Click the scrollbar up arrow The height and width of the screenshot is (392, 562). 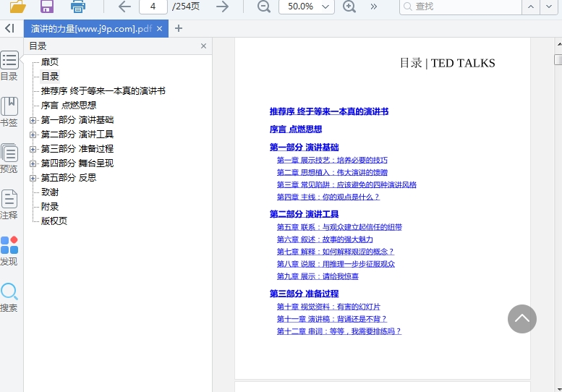tap(559, 44)
